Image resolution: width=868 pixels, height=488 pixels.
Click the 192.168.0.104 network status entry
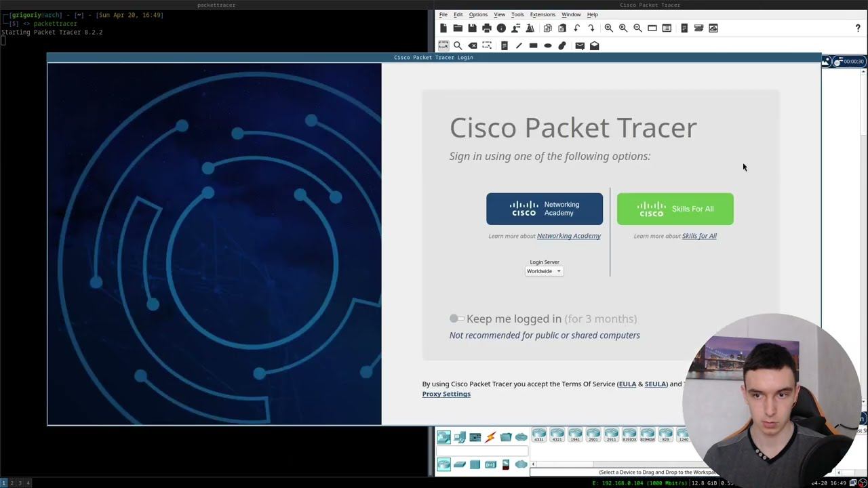coord(640,483)
